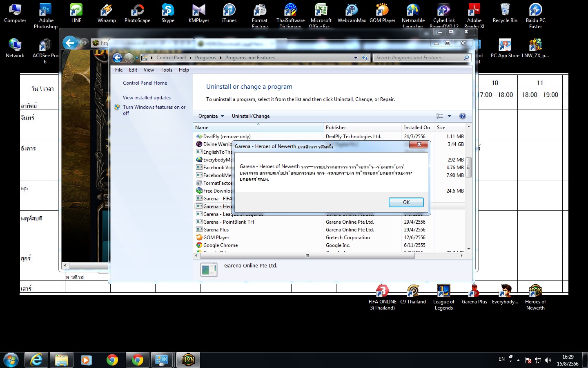588x368 pixels.
Task: Expand the arrow after Control Panel breadcrumb
Action: click(190, 58)
